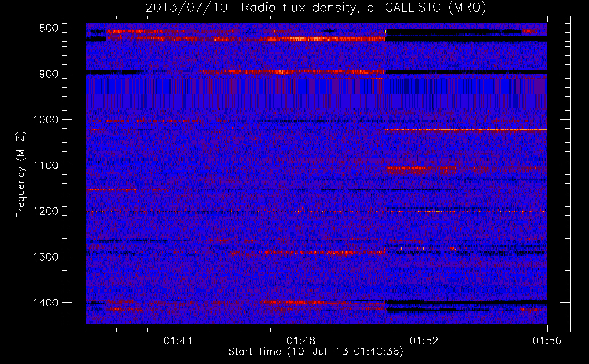Click the 1300 frequency tick label
Image resolution: width=589 pixels, height=364 pixels.
tap(46, 257)
